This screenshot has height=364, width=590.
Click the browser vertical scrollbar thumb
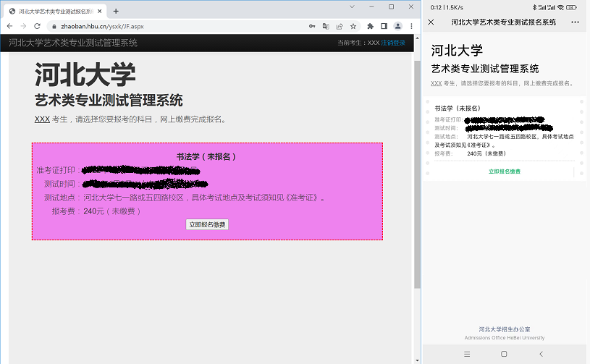[417, 174]
